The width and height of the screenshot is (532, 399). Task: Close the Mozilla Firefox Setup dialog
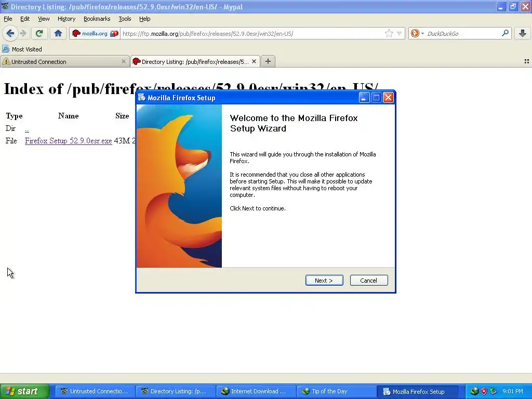pyautogui.click(x=388, y=98)
